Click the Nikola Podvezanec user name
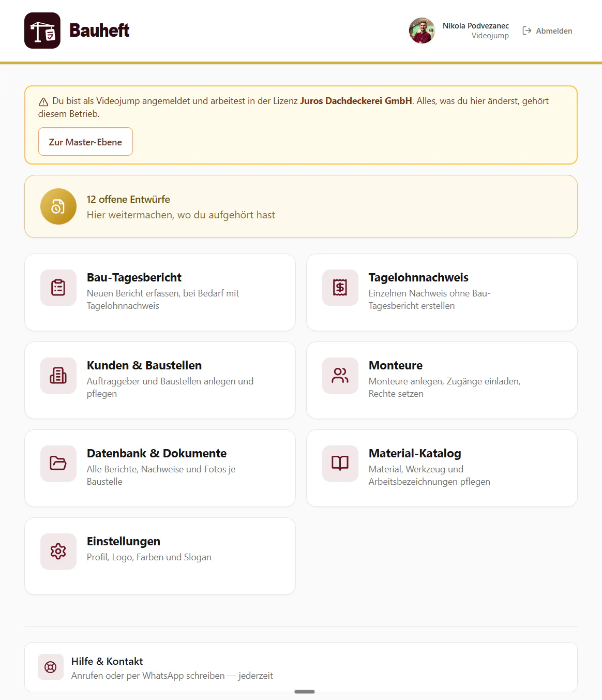This screenshot has width=602, height=700. 476,25
